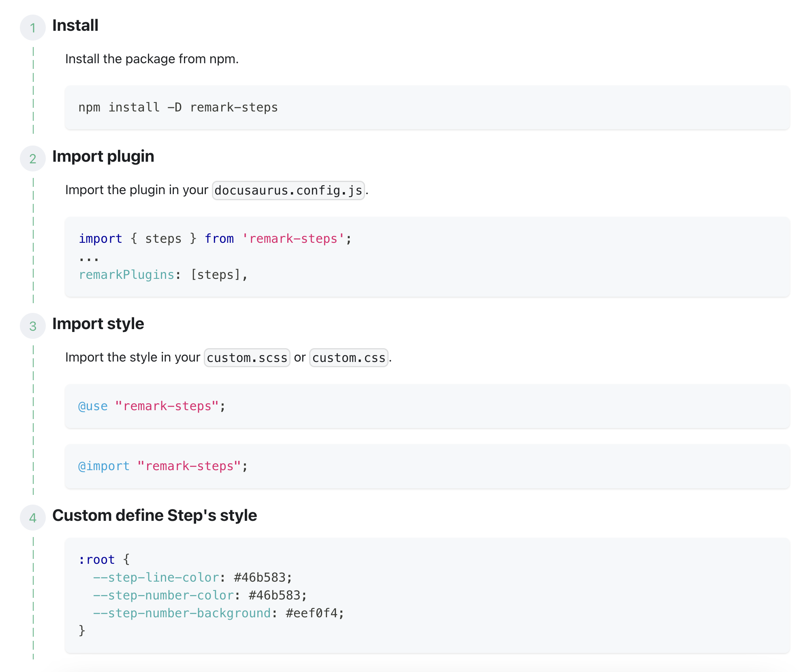Click the step 4 number circle
The image size is (812, 672).
(x=33, y=518)
